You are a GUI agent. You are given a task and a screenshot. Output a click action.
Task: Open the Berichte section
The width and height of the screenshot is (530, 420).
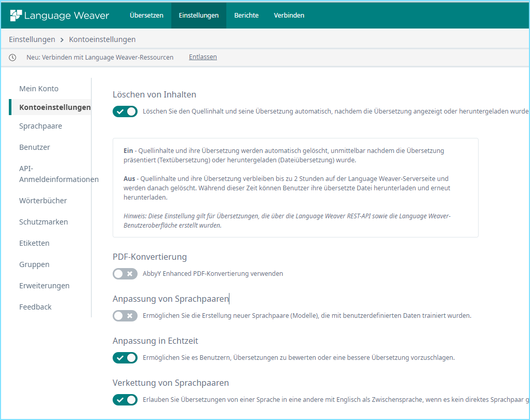(x=246, y=15)
